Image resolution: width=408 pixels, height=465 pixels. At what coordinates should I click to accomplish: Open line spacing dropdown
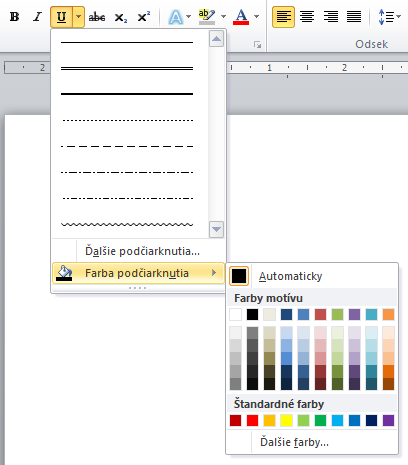point(389,17)
